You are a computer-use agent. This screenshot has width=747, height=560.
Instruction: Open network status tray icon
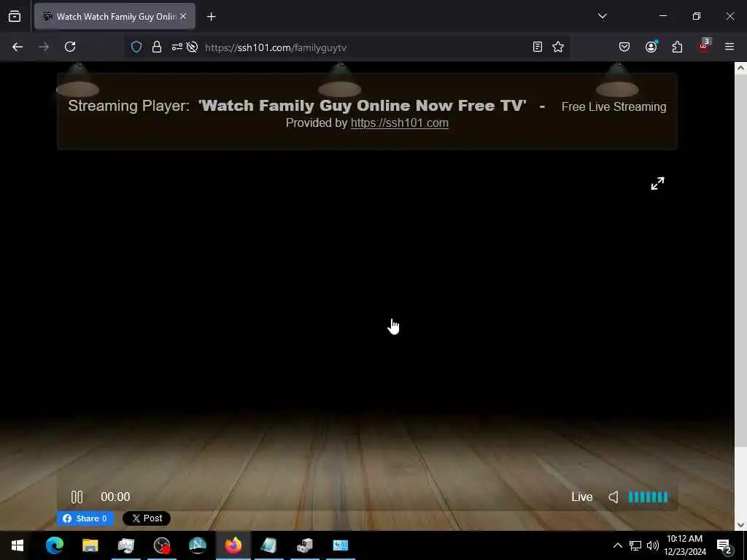point(635,545)
